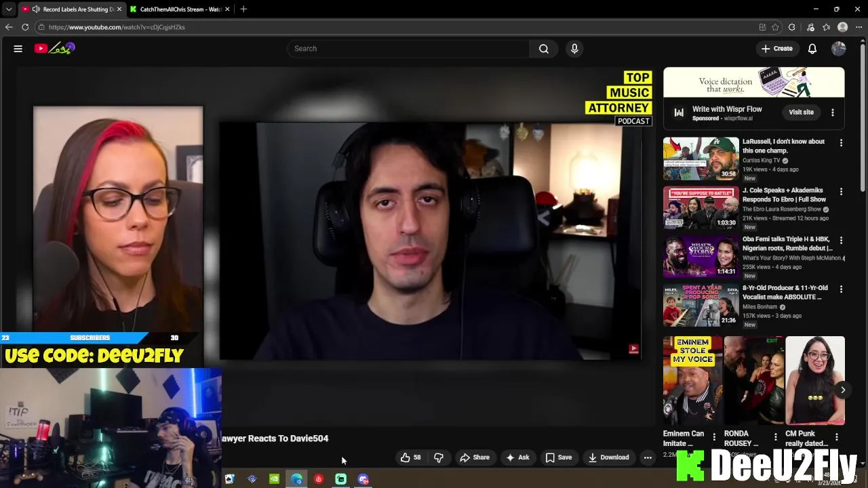Go to the YouTube home logo
The image size is (868, 488).
(55, 48)
